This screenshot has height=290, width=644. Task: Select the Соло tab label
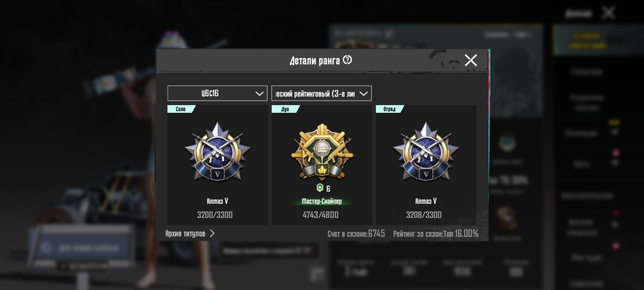[181, 109]
